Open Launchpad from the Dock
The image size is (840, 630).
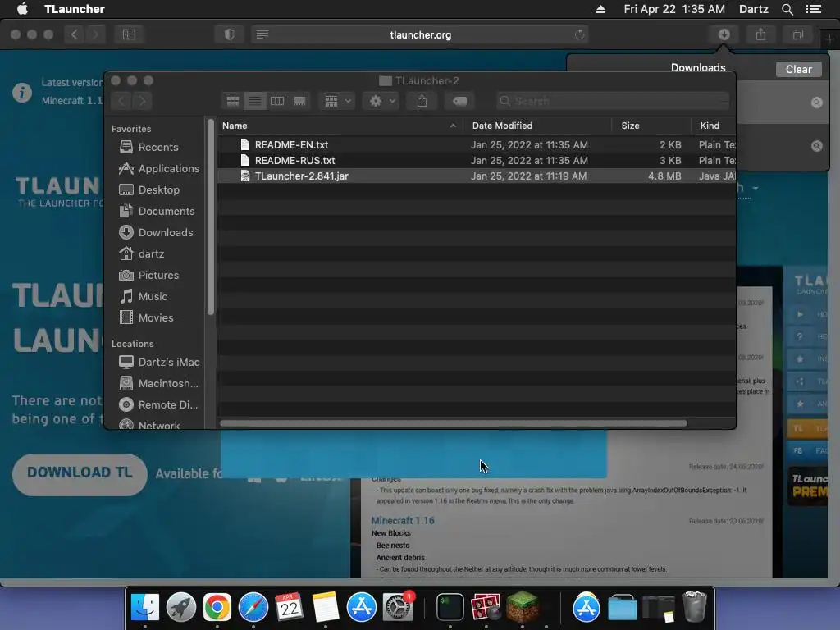(x=181, y=608)
